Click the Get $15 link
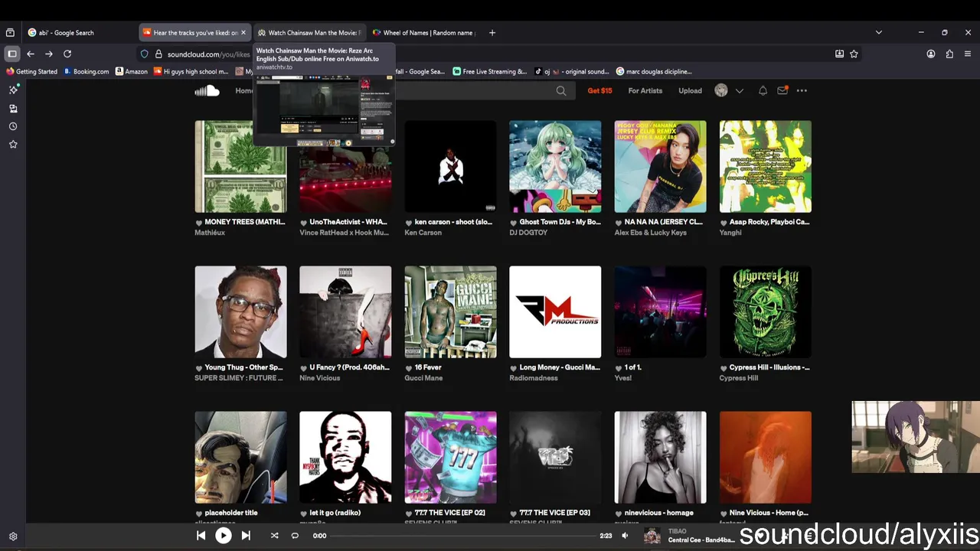 click(x=599, y=91)
